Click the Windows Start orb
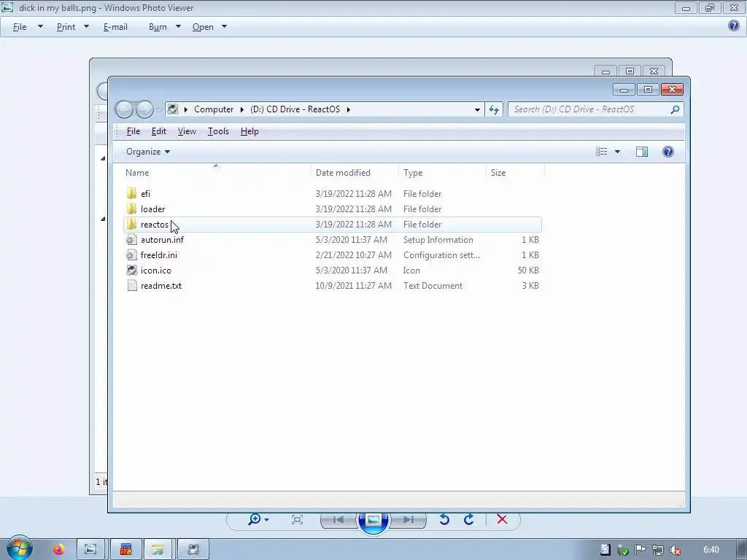 [20, 548]
